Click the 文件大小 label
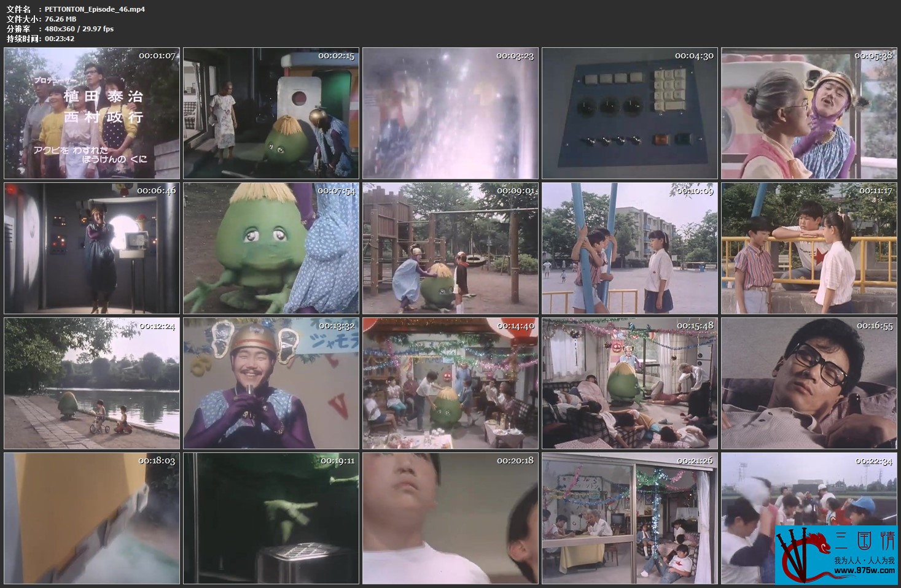 (22, 19)
